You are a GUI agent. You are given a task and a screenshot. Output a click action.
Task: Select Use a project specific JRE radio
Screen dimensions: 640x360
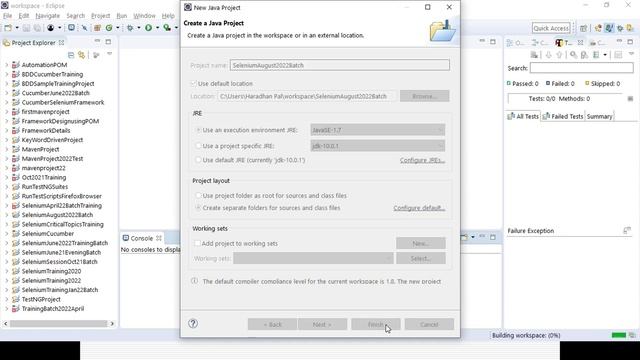pyautogui.click(x=198, y=146)
